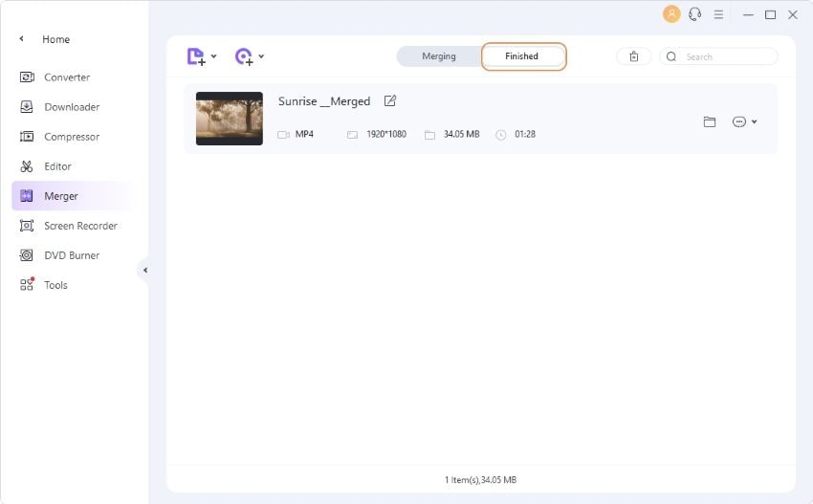Open the user account avatar
Screen dimensions: 813x504
click(671, 14)
